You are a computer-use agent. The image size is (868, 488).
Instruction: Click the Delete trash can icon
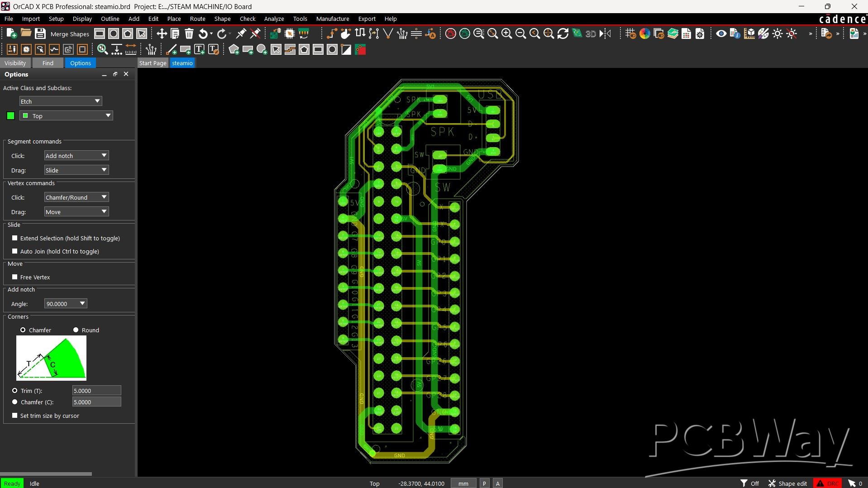[189, 33]
